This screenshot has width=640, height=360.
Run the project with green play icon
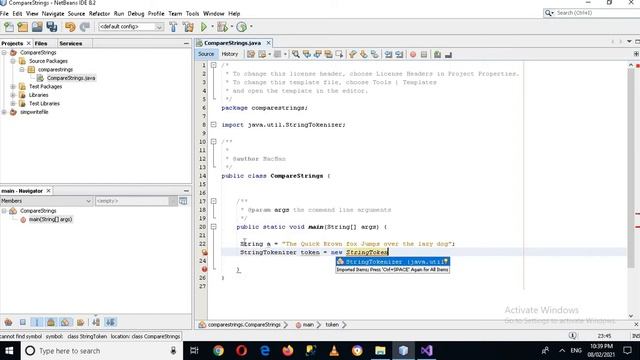(x=204, y=27)
